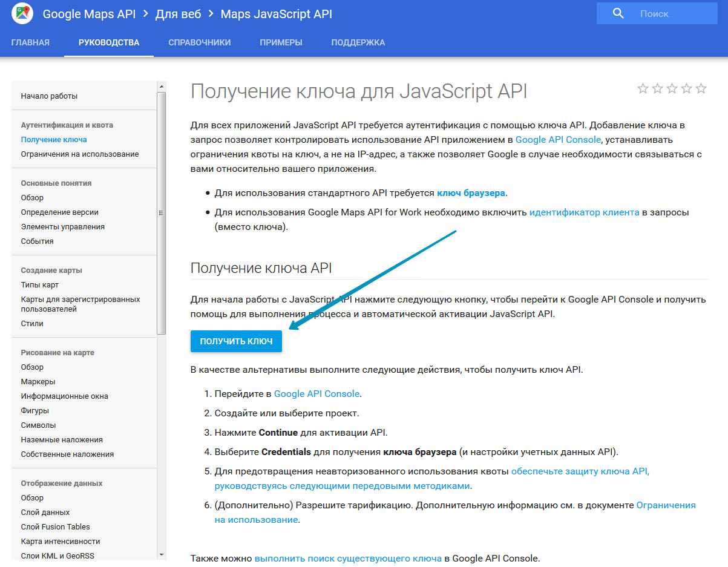The width and height of the screenshot is (728, 567).
Task: Click the search magnifier icon
Action: (618, 13)
